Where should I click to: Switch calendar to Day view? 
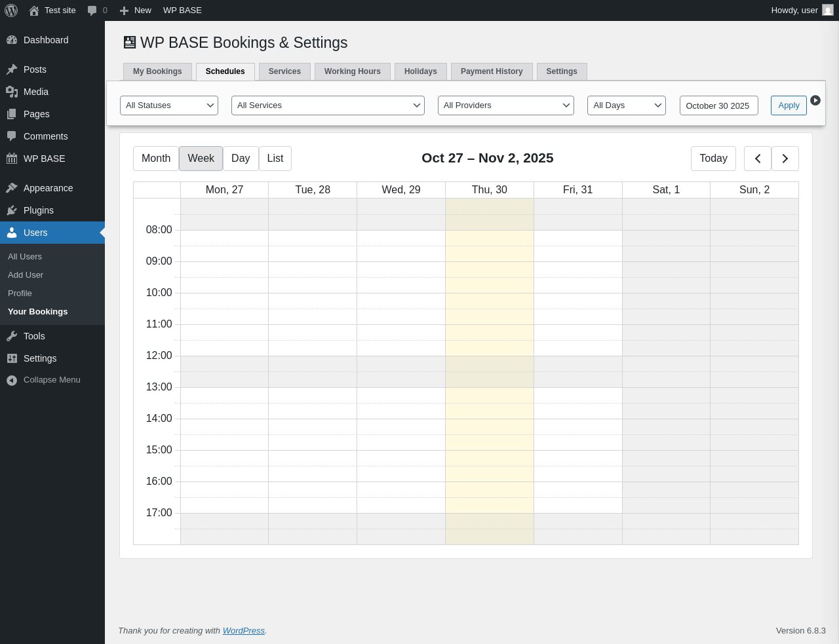pyautogui.click(x=241, y=159)
